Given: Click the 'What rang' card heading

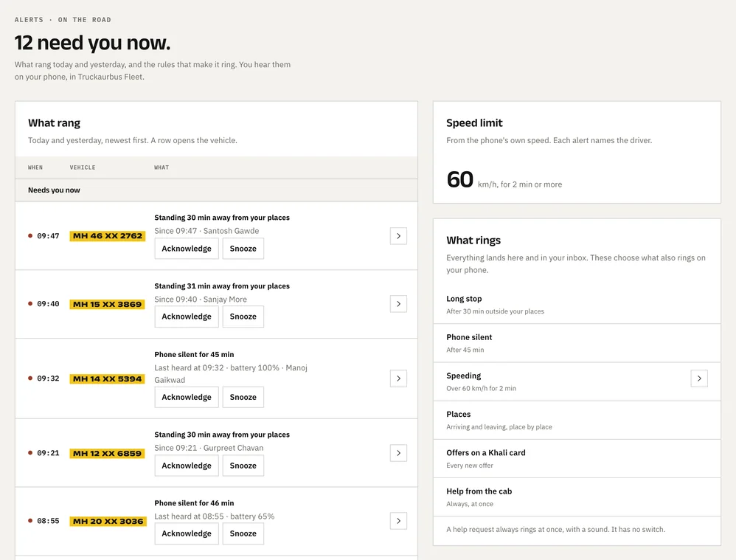Looking at the screenshot, I should 54,123.
